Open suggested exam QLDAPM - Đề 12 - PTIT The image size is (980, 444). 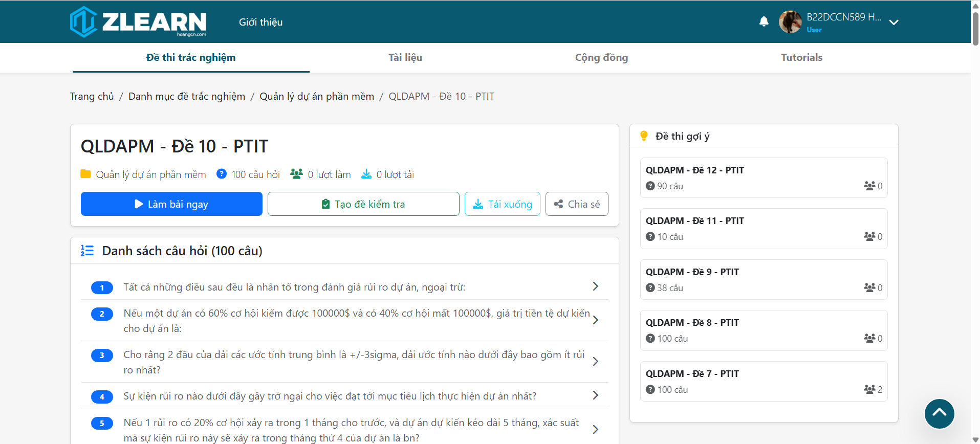click(x=694, y=170)
